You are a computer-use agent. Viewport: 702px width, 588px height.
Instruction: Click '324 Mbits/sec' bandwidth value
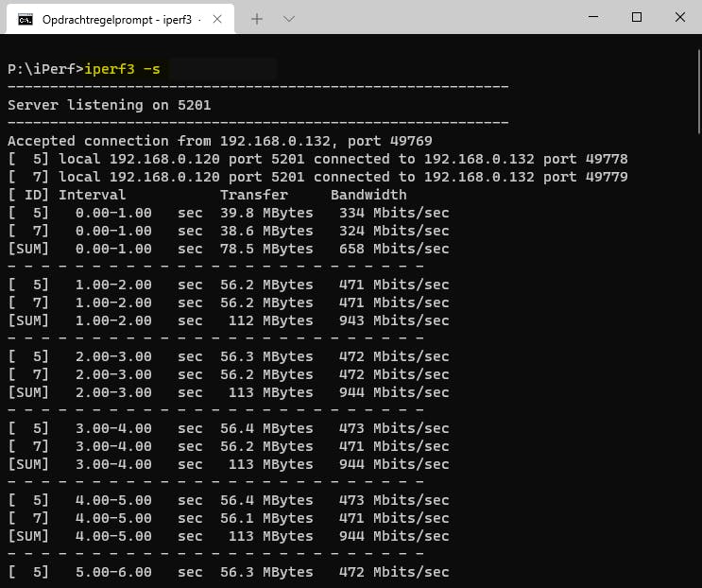[394, 231]
